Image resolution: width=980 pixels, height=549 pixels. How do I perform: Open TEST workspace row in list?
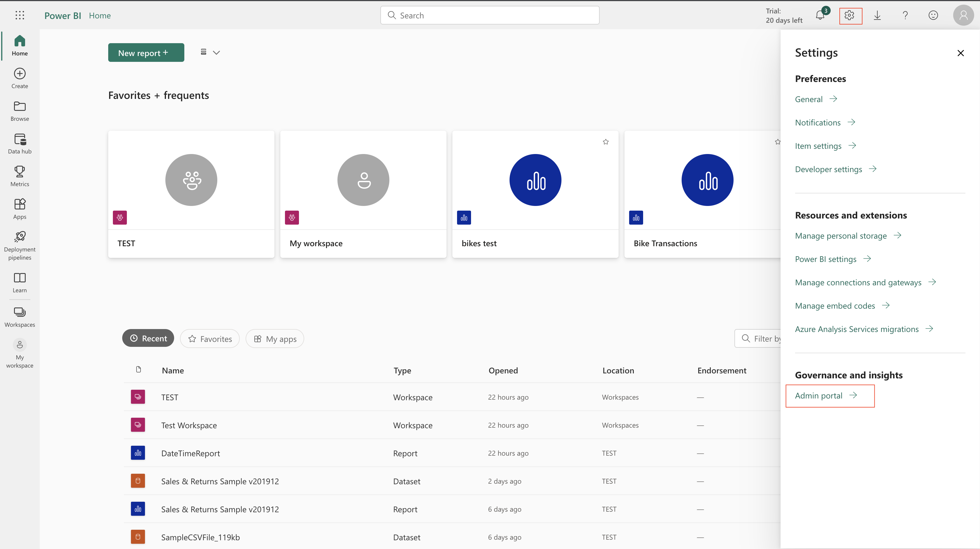tap(452, 397)
